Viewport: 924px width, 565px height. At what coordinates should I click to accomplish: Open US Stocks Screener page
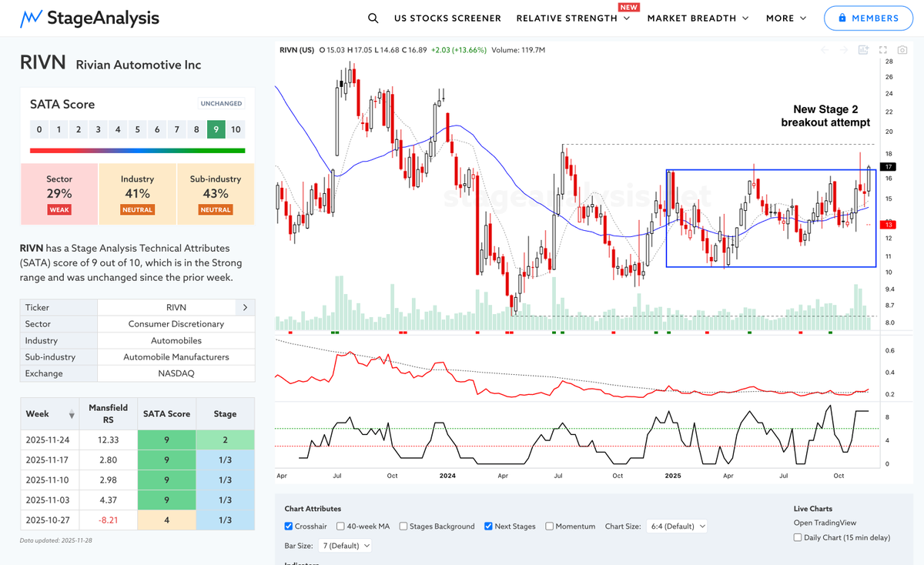coord(447,18)
